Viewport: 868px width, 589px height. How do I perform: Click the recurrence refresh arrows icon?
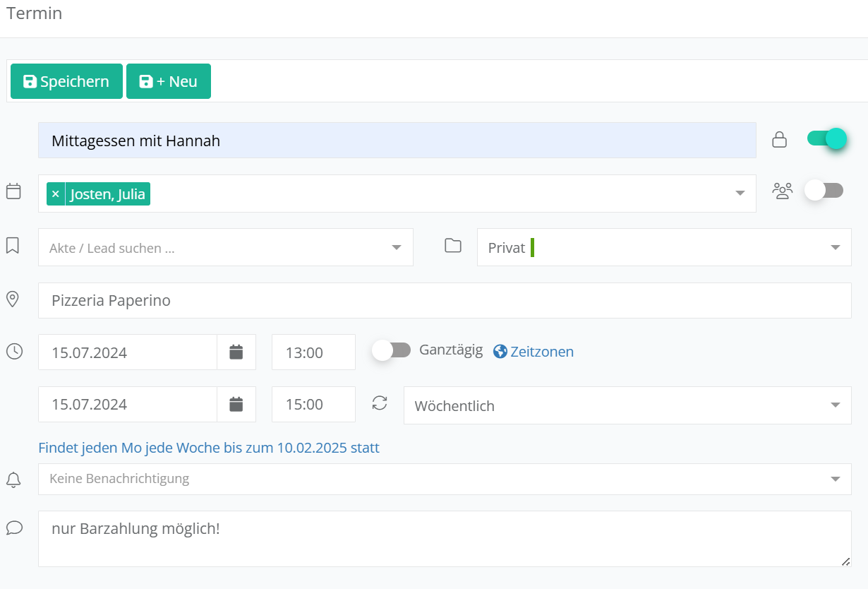(380, 403)
